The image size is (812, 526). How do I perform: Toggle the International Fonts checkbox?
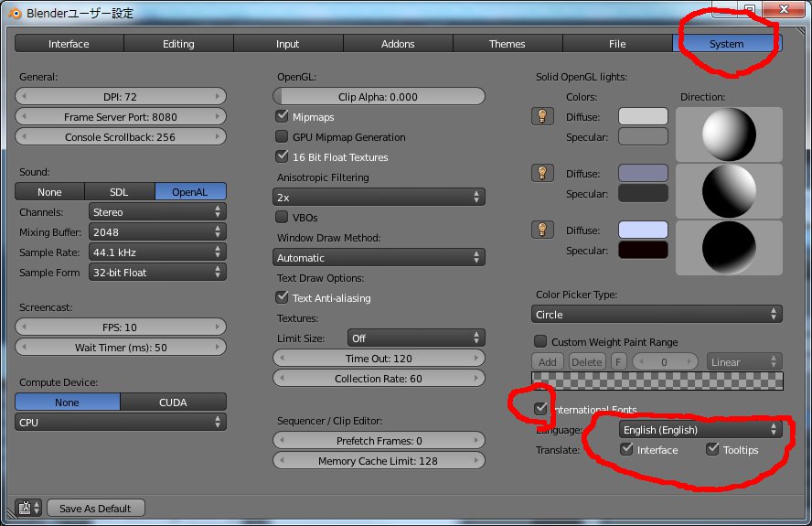click(540, 408)
